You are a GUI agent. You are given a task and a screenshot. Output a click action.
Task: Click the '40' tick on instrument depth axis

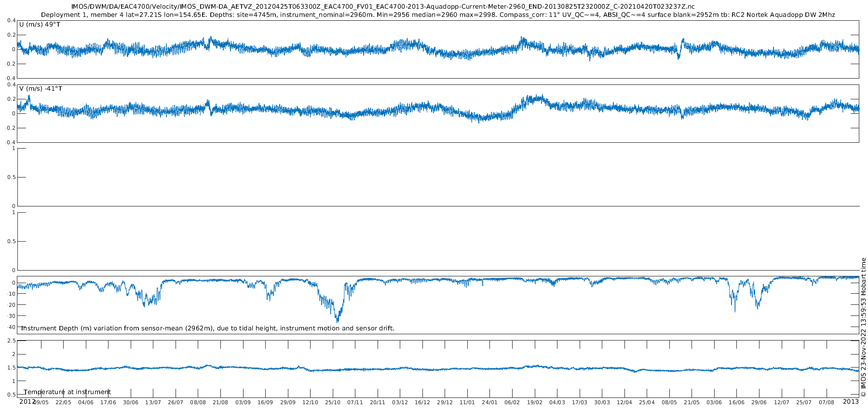click(x=12, y=327)
